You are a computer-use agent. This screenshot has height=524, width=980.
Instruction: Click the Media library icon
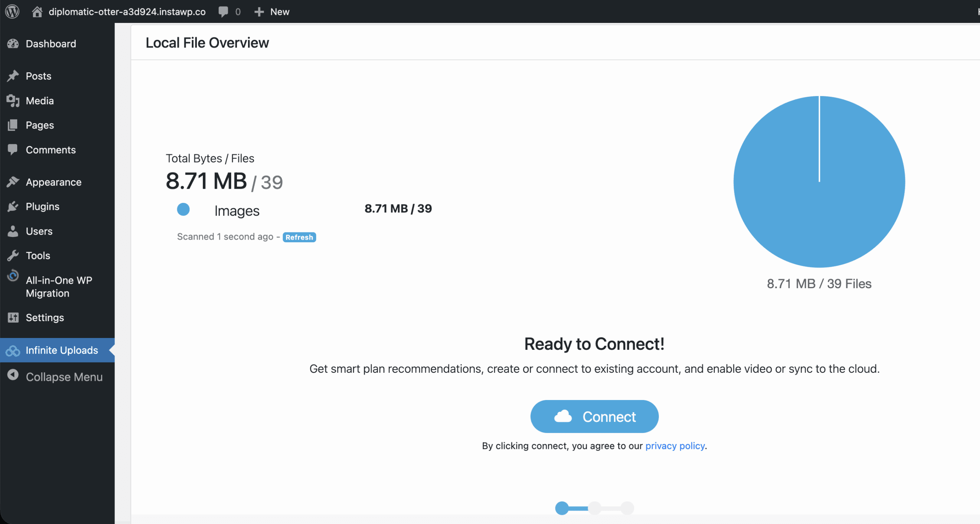coord(13,101)
